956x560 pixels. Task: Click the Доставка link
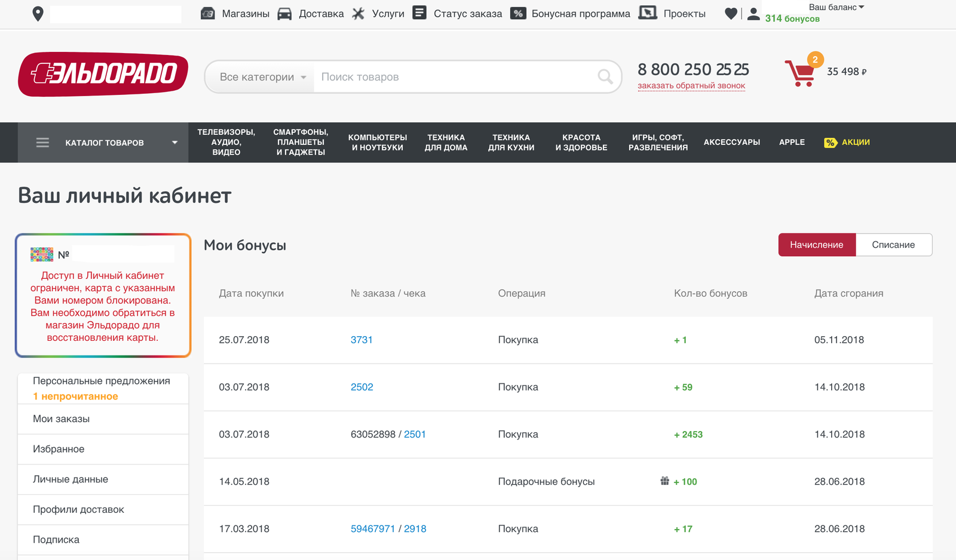[321, 14]
